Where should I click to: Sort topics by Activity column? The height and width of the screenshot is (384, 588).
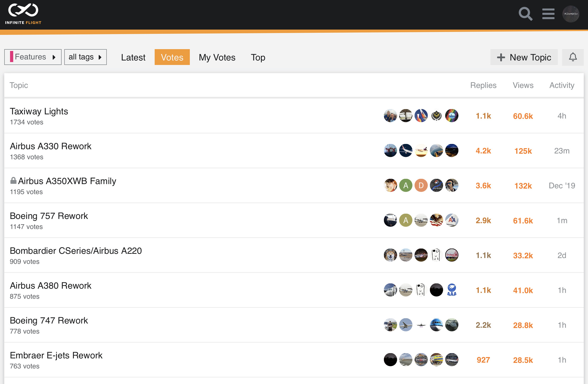[x=562, y=85]
